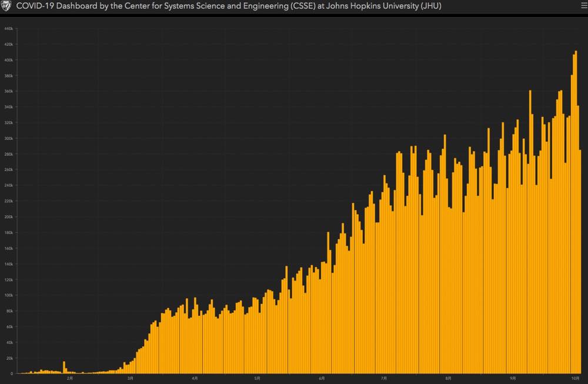588x384 pixels.
Task: Select the COVID-19 Dashboard title text
Action: tap(228, 6)
